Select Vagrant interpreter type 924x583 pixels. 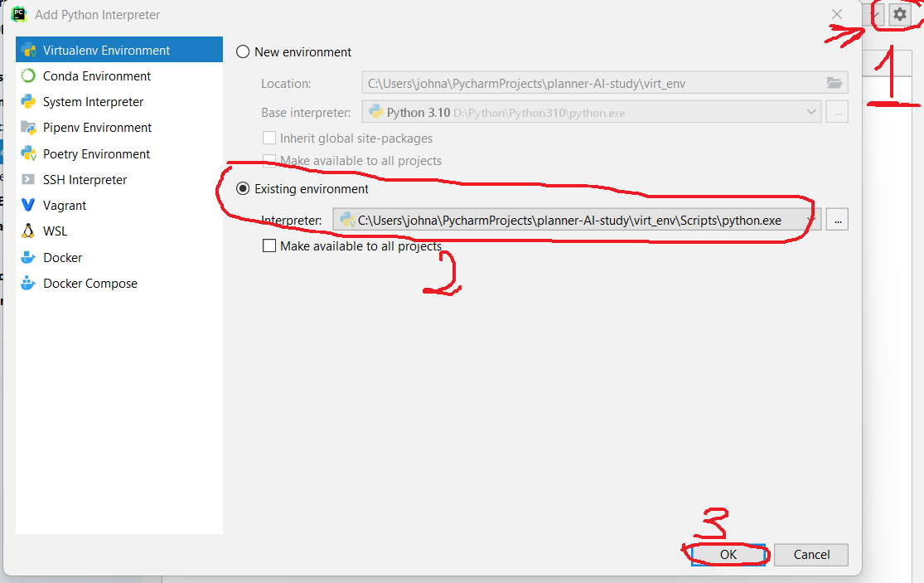[x=119, y=206]
